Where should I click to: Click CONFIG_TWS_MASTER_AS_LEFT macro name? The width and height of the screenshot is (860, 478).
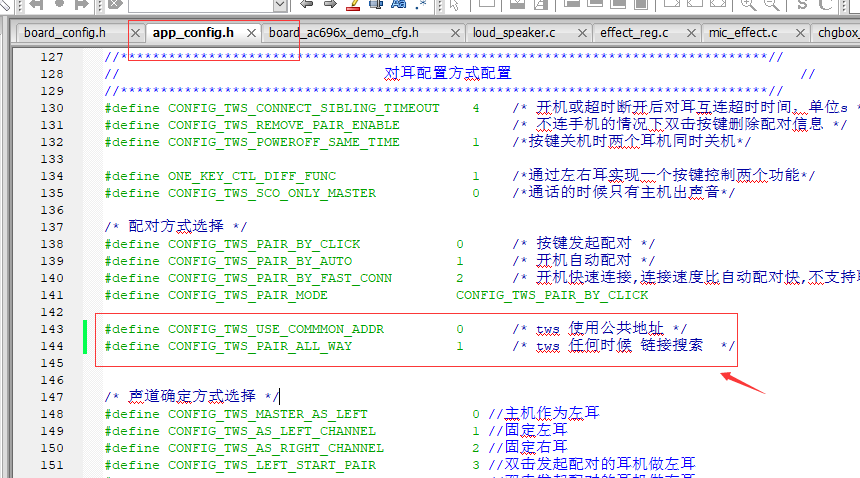(x=268, y=414)
